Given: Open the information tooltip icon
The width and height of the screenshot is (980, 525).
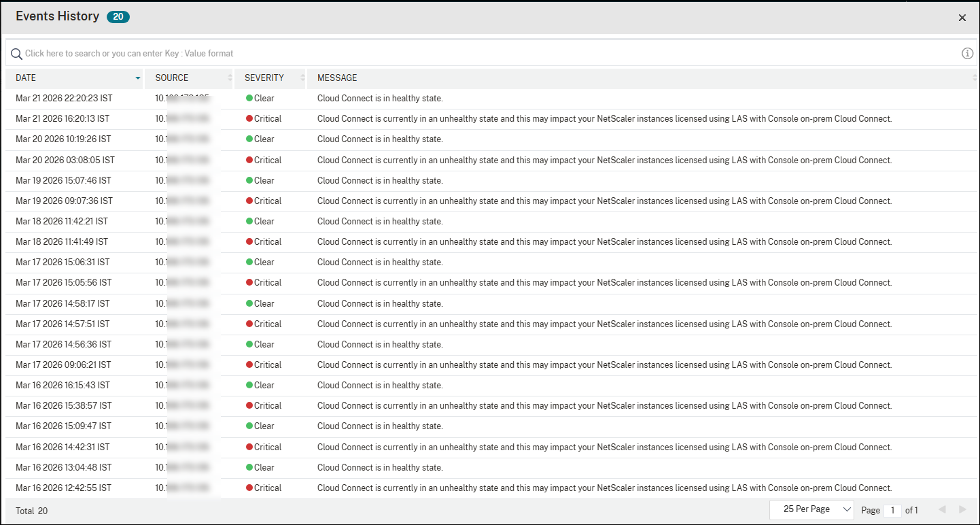Looking at the screenshot, I should 967,52.
